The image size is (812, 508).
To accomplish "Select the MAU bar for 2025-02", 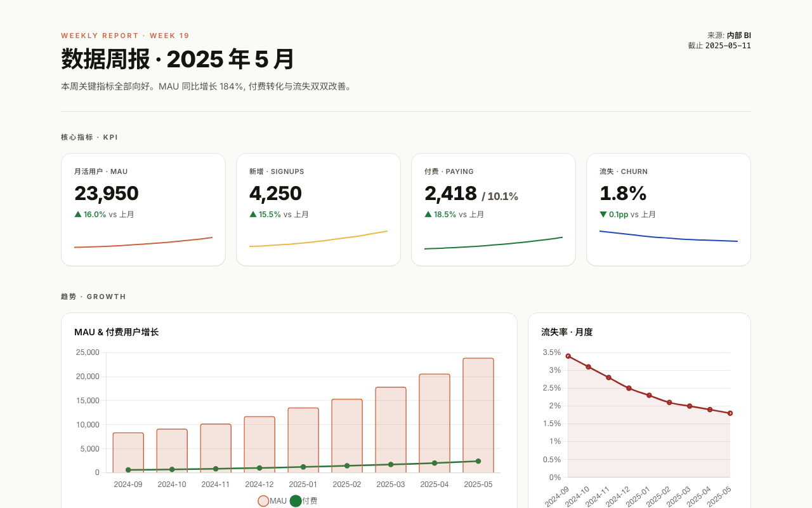I will pos(347,436).
